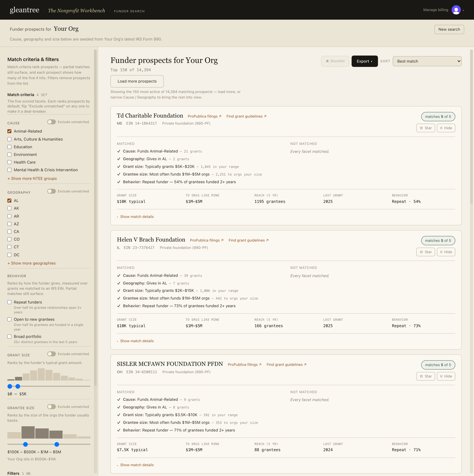Click the Grantee size left slider handle
Screen dimensions: 474x476
25,444
